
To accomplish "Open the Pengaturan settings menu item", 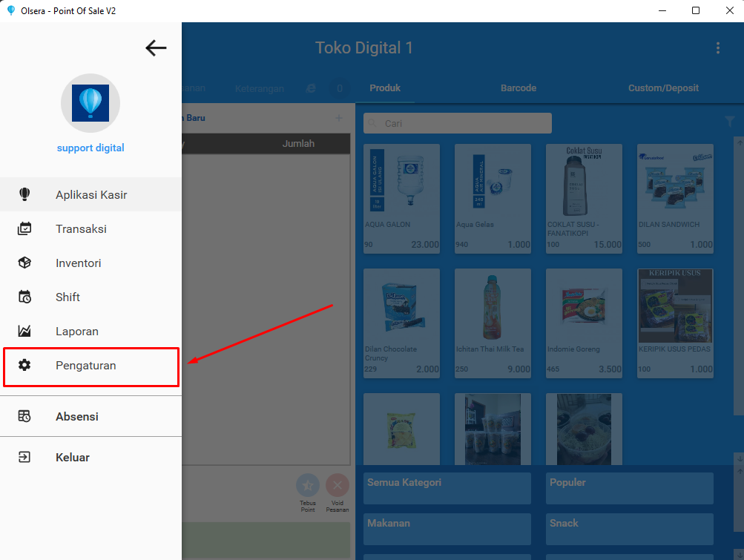I will tap(90, 366).
